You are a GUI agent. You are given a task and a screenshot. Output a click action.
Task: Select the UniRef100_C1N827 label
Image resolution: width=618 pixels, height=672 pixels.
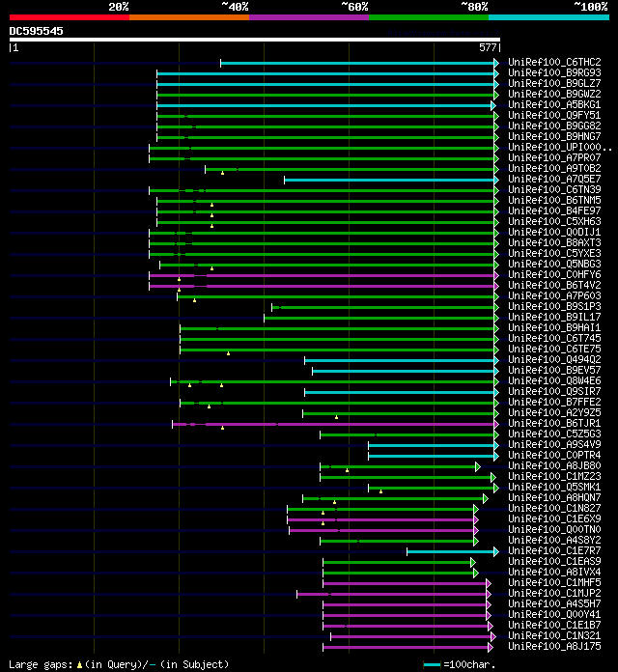pyautogui.click(x=554, y=508)
